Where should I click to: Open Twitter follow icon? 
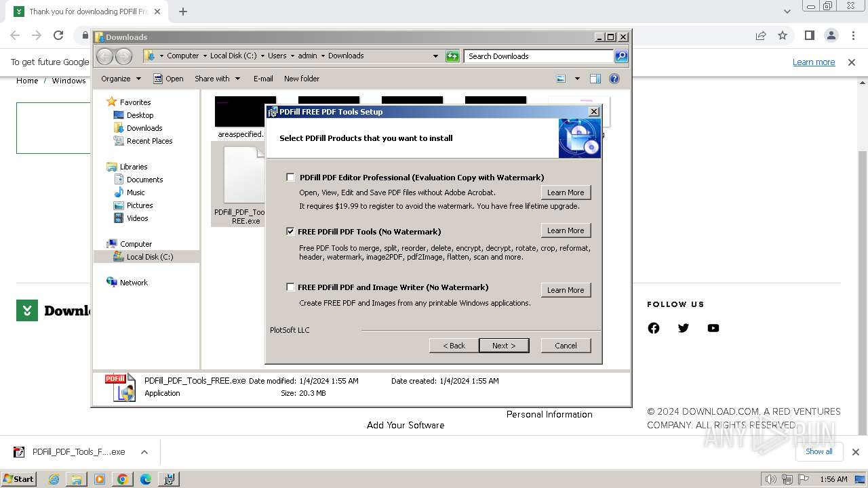tap(684, 328)
